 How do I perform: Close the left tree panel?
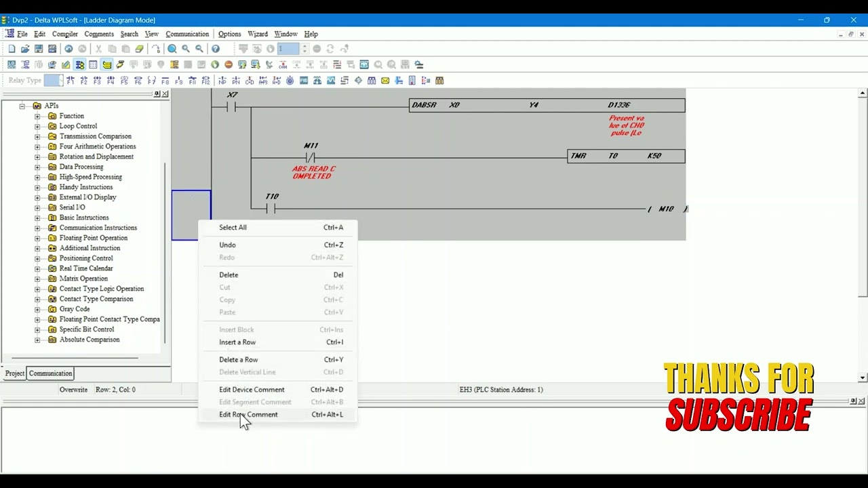click(x=165, y=94)
